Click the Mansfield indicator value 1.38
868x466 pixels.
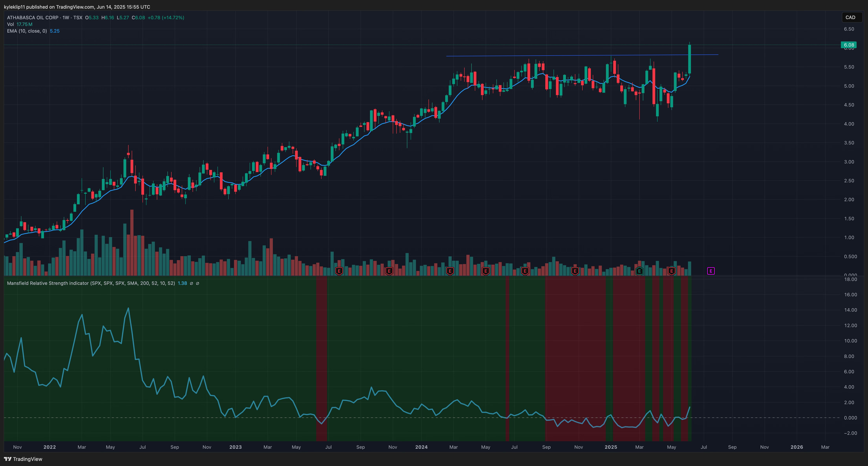click(182, 283)
